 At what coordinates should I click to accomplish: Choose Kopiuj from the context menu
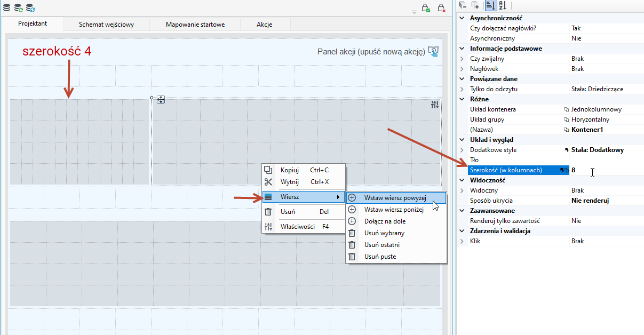tap(304, 170)
